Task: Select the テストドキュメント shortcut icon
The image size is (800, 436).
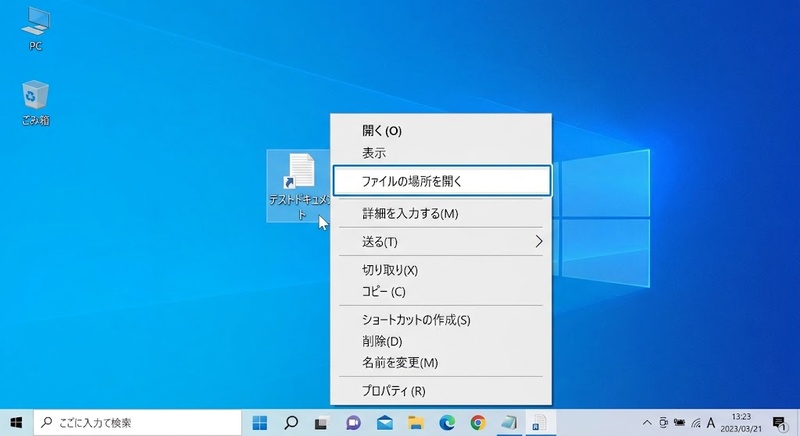Action: pos(300,186)
